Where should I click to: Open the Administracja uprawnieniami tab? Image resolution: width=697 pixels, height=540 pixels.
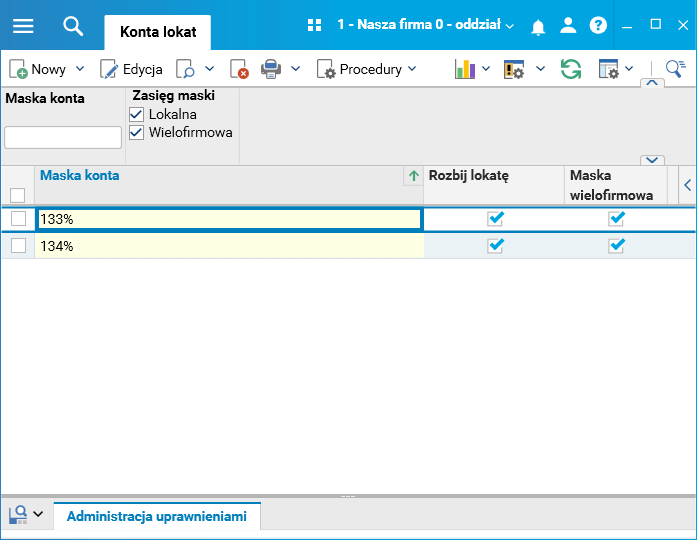[x=157, y=516]
